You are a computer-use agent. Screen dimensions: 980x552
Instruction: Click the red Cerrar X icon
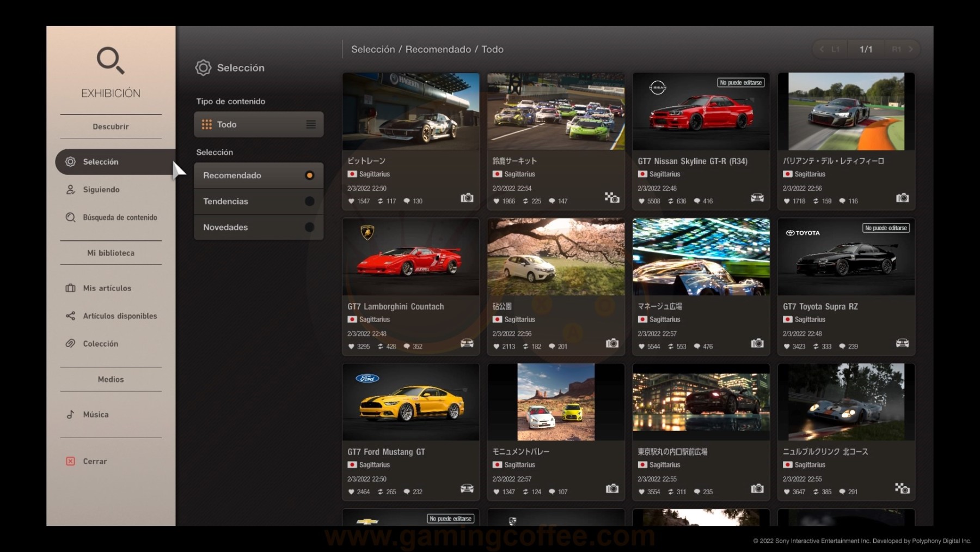tap(70, 462)
